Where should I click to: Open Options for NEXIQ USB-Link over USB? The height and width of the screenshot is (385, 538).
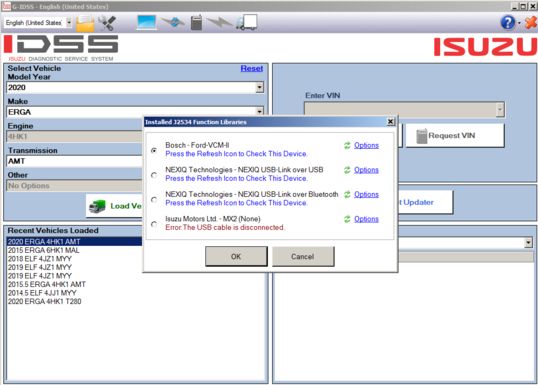366,170
